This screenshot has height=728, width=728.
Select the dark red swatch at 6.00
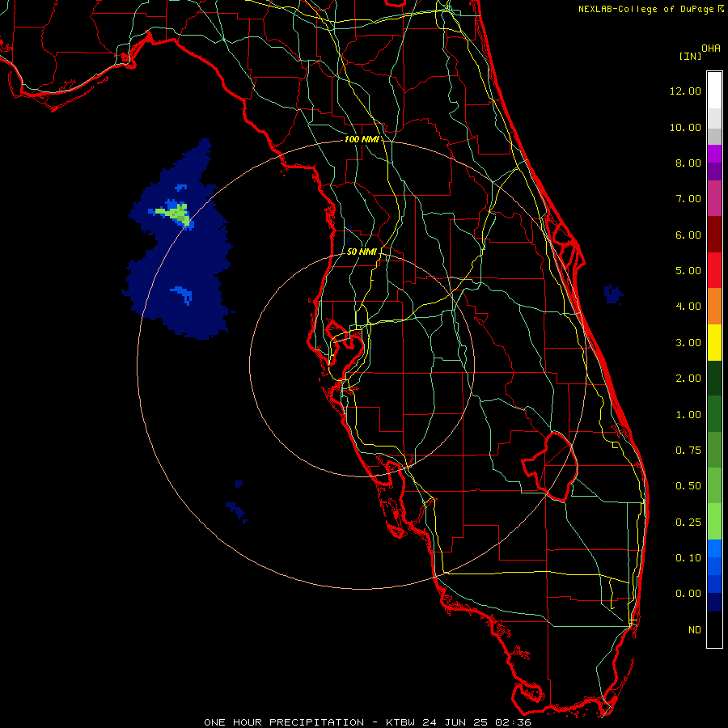click(714, 235)
